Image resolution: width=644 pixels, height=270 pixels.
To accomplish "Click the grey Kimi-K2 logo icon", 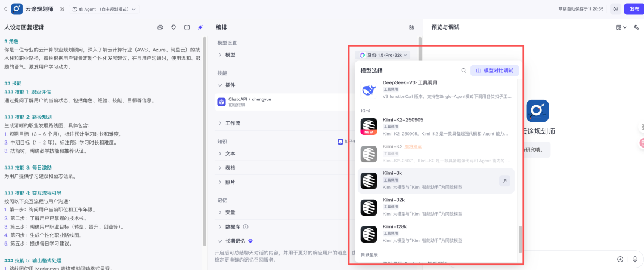I will [x=369, y=154].
